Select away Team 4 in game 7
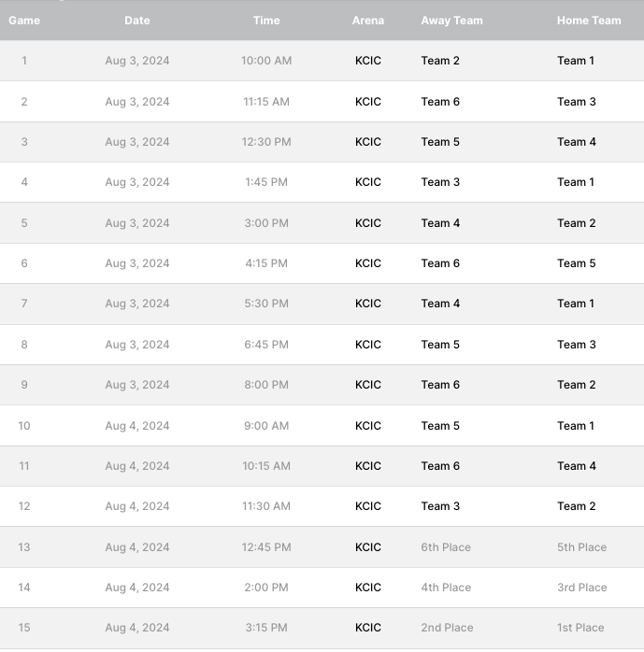Image resolution: width=644 pixels, height=652 pixels. [440, 304]
